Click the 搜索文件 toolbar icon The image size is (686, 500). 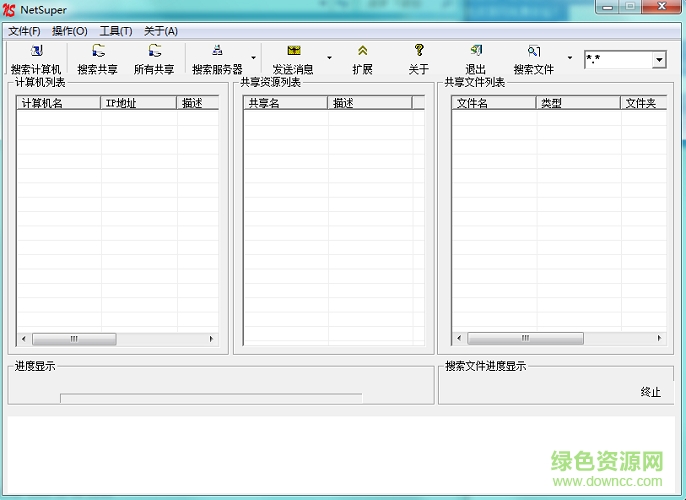point(534,51)
